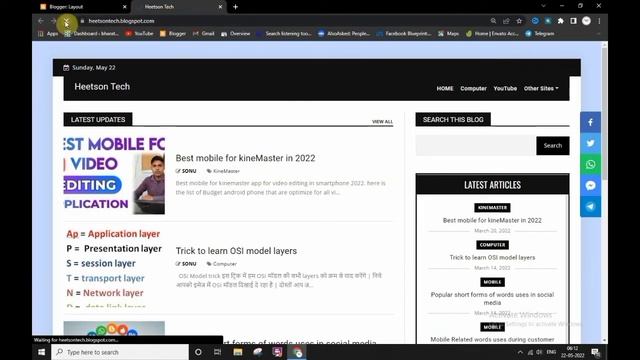Click the share page icon in the address bar
This screenshot has height=360, width=640.
(506, 21)
